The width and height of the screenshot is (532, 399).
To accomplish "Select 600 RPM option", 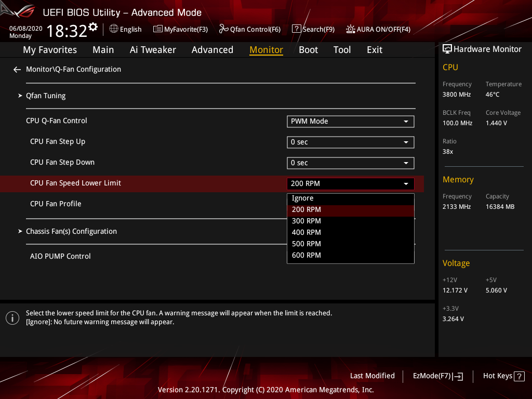I will coord(351,255).
